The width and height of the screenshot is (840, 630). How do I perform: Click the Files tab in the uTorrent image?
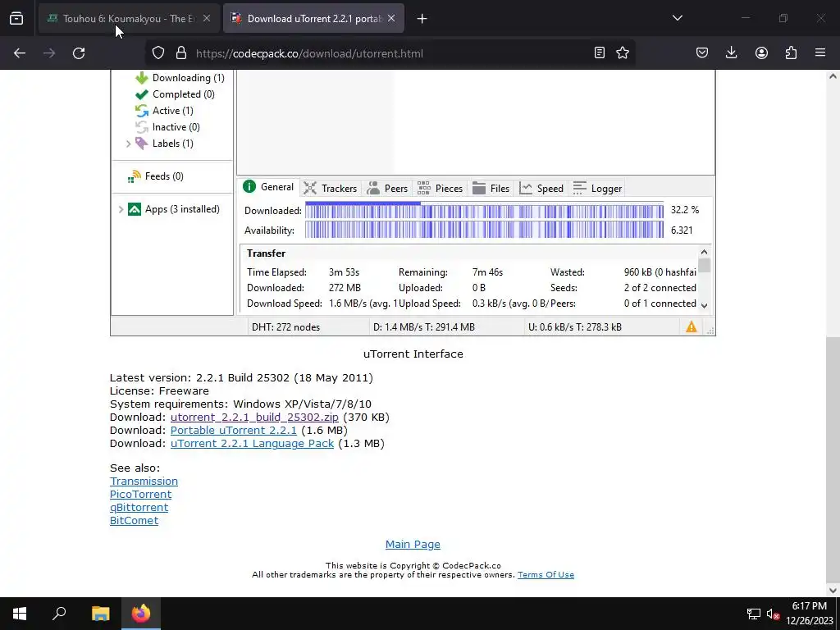click(491, 189)
